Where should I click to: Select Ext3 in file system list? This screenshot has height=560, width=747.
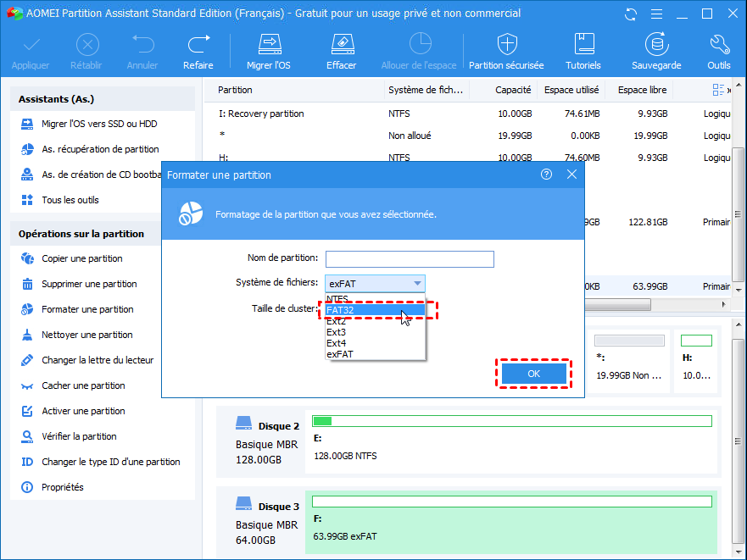(x=375, y=332)
